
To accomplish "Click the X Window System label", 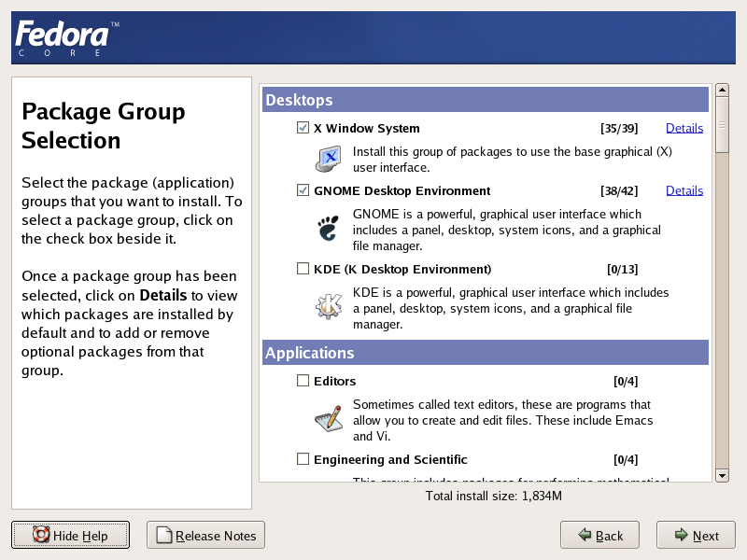I will 367,128.
